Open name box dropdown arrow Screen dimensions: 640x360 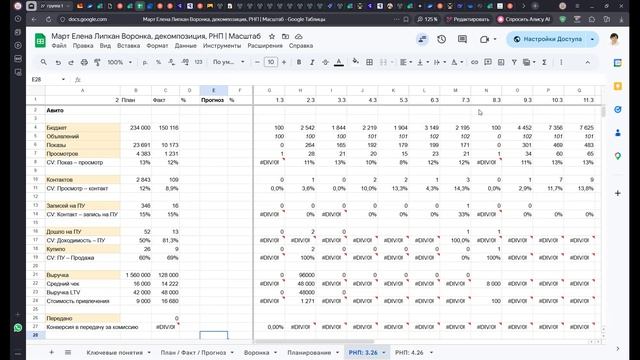(x=63, y=79)
